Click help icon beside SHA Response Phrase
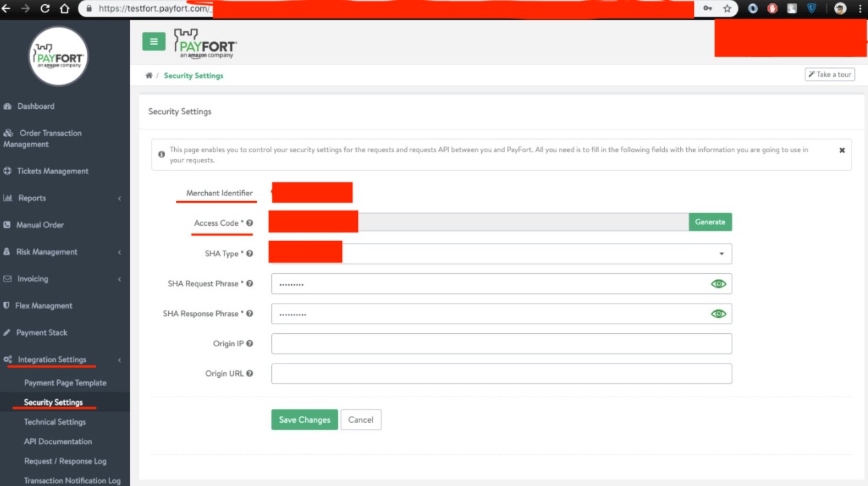This screenshot has height=486, width=868. click(250, 313)
